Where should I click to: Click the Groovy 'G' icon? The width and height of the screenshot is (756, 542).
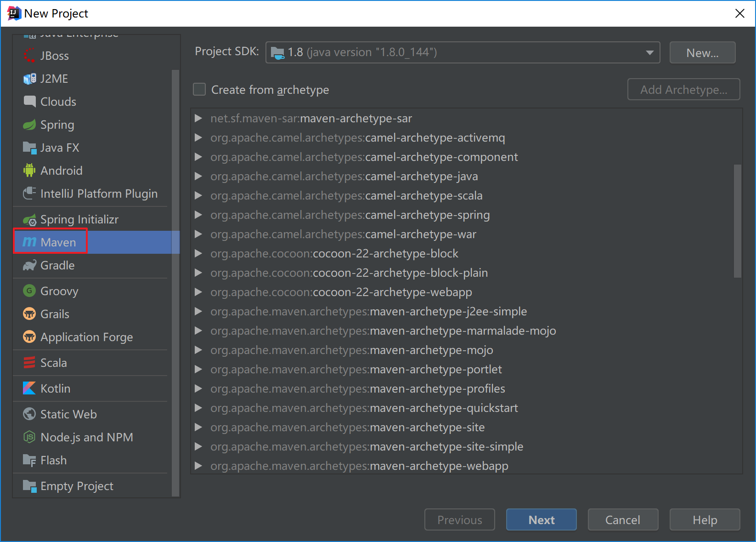[29, 291]
